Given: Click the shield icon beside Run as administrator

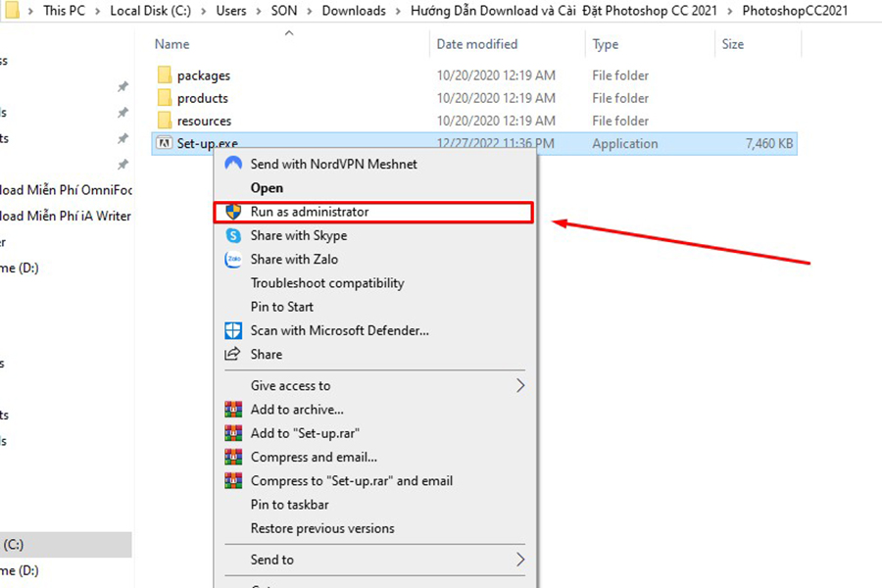Looking at the screenshot, I should (233, 212).
